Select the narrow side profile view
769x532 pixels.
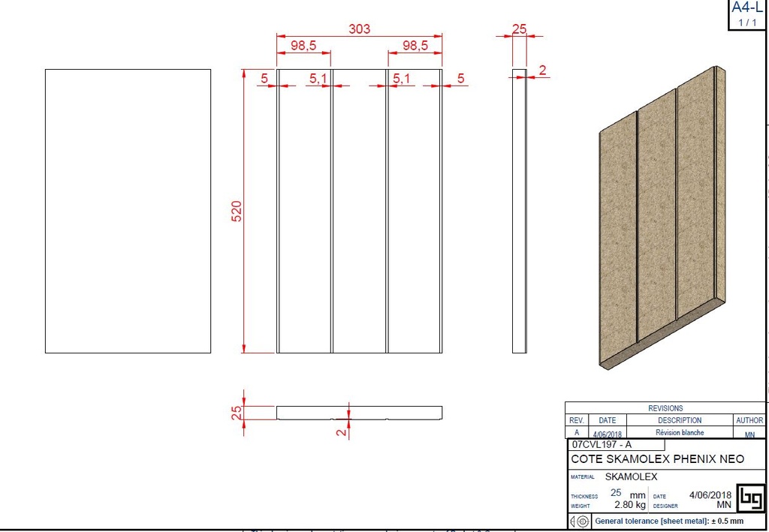(x=519, y=211)
